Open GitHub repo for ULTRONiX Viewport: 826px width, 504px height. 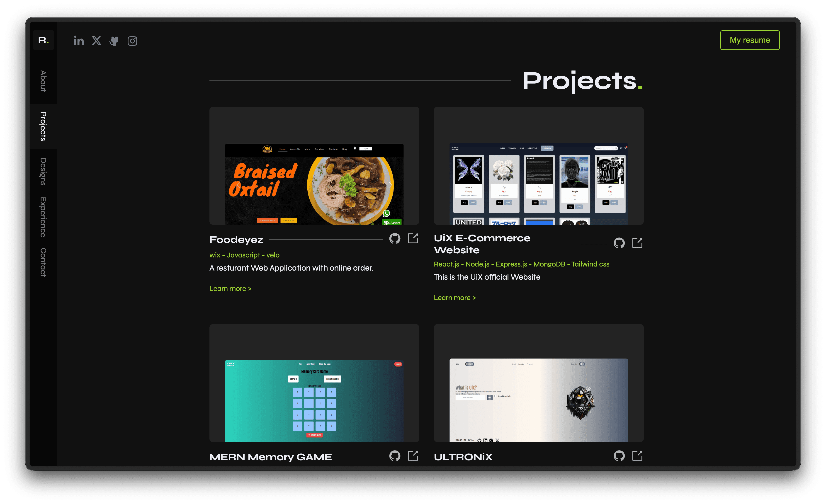tap(619, 456)
